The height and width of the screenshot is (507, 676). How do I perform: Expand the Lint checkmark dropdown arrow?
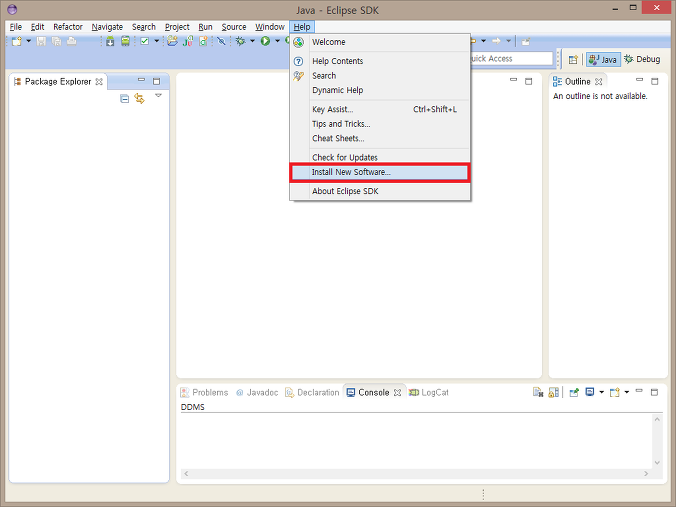[156, 41]
